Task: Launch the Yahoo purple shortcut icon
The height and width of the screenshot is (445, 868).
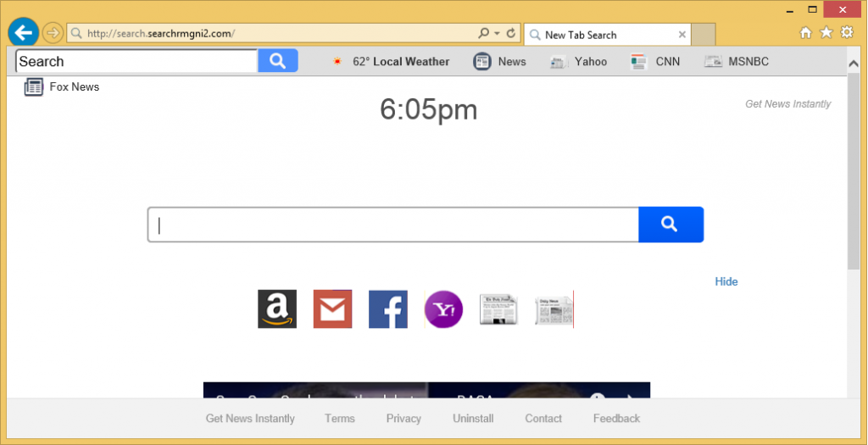Action: coord(443,309)
